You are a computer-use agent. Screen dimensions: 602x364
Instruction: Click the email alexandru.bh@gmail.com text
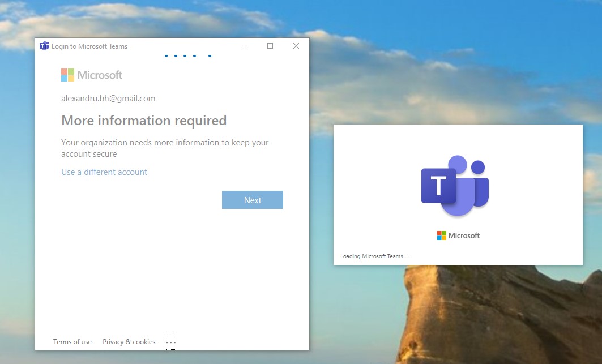pos(108,99)
